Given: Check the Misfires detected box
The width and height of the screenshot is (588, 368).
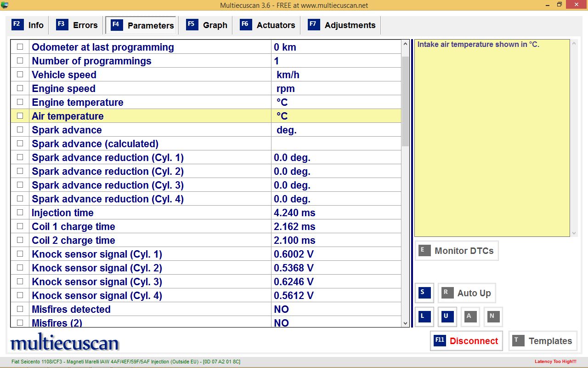Looking at the screenshot, I should 20,309.
